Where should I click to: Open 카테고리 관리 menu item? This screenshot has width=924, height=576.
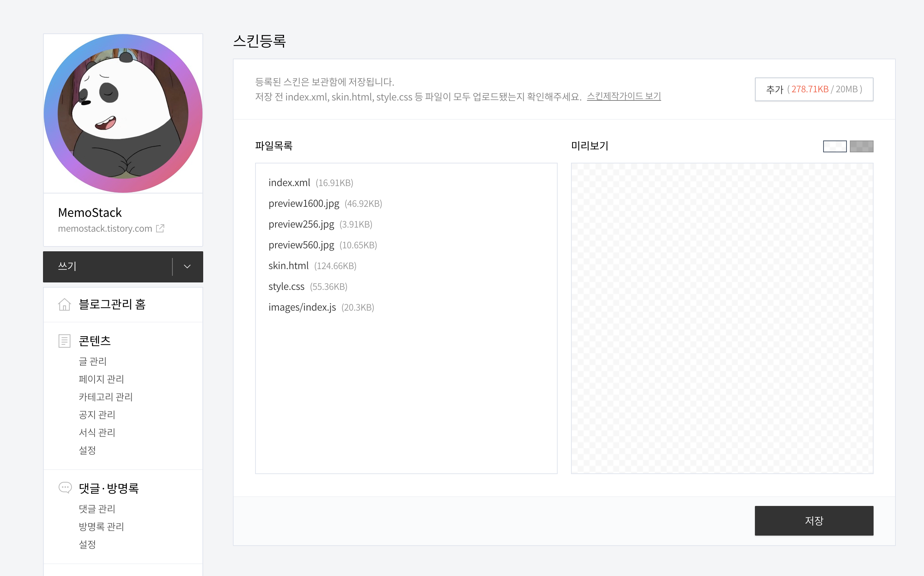pos(106,397)
